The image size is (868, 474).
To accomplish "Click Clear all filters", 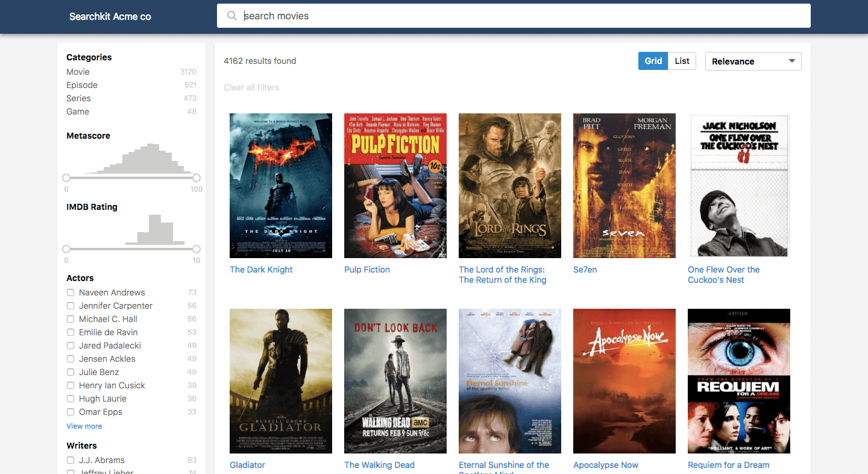I will pos(251,87).
